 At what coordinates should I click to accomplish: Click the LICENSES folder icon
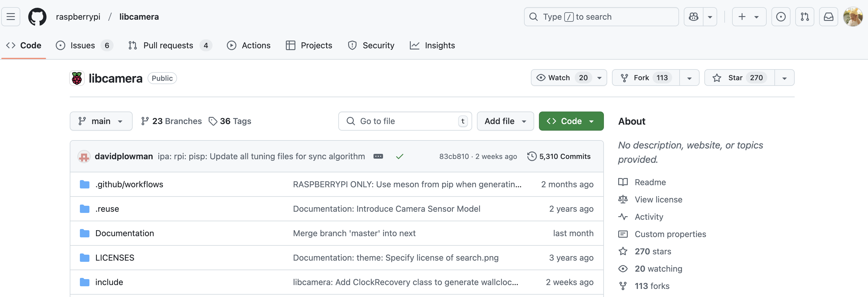(x=85, y=258)
